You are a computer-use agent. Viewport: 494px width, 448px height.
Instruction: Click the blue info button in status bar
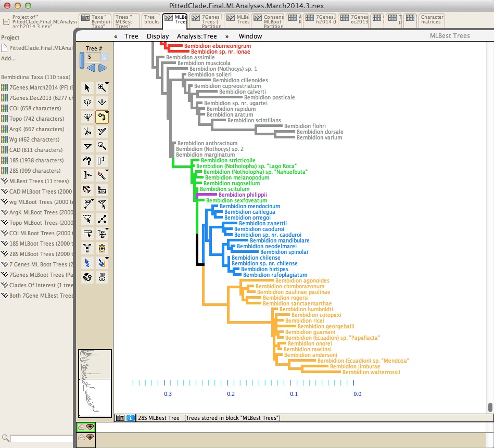(130, 418)
